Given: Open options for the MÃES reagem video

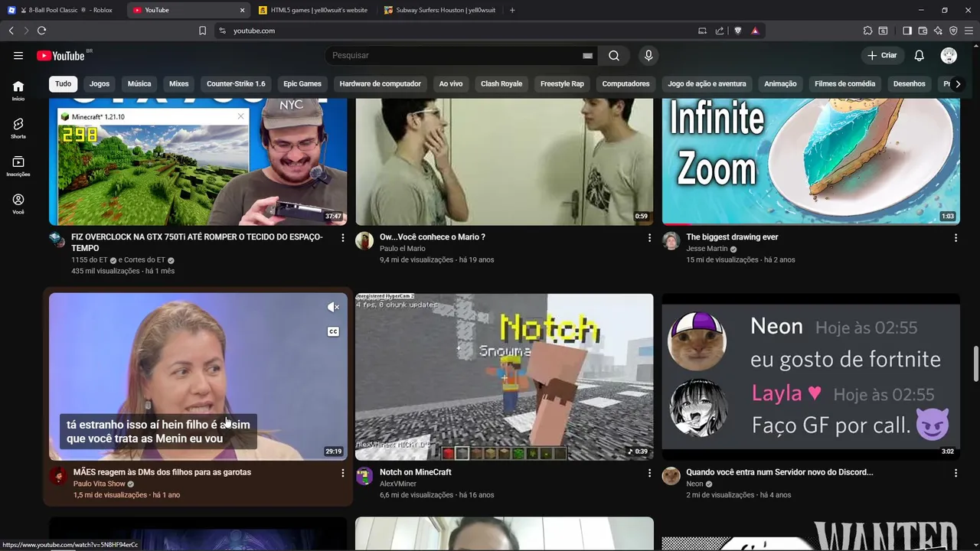Looking at the screenshot, I should [342, 473].
